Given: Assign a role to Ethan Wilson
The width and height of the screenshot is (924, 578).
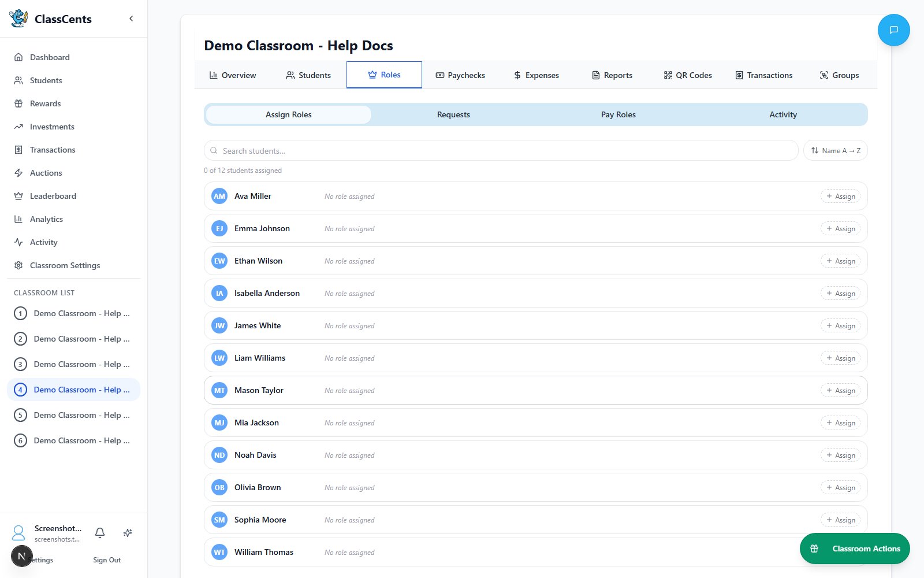Looking at the screenshot, I should click(840, 261).
